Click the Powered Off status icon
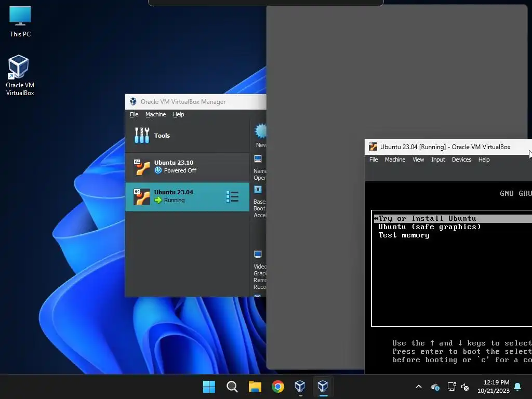The width and height of the screenshot is (532, 399). 158,170
